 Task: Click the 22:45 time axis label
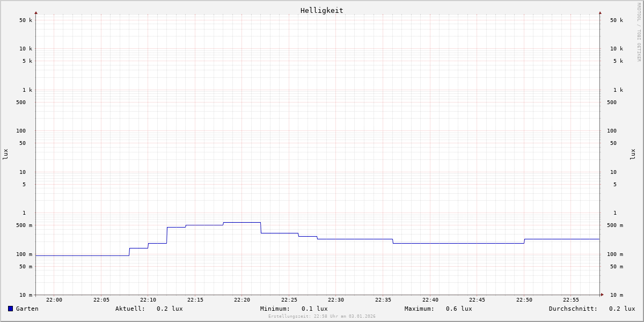click(x=477, y=300)
